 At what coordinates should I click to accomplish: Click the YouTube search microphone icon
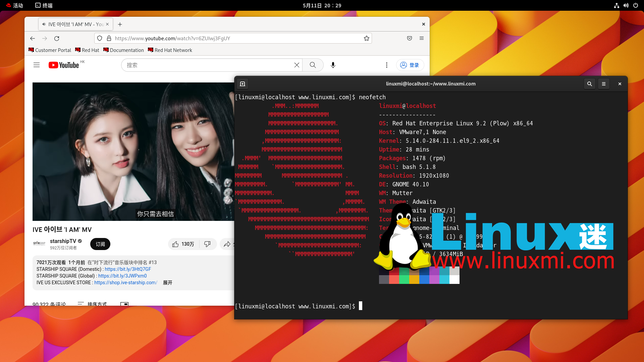click(x=333, y=65)
